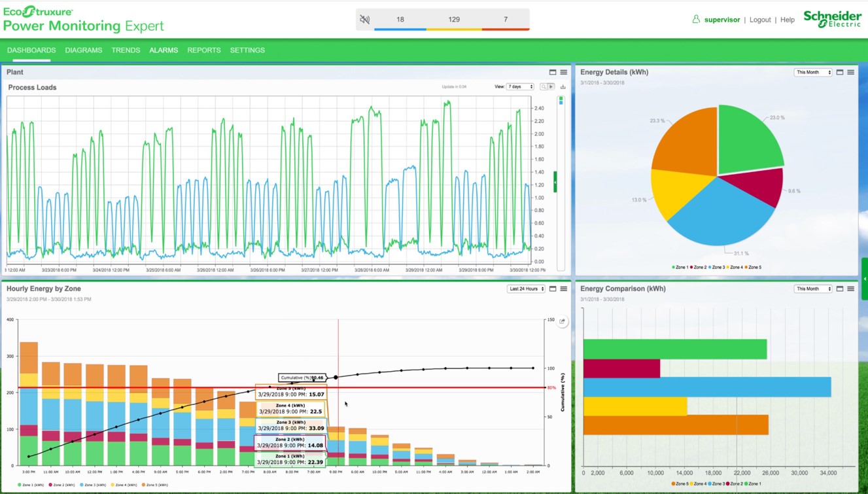Toggle Zone 5 in Energy Comparison legend
868x494 pixels.
tap(680, 484)
